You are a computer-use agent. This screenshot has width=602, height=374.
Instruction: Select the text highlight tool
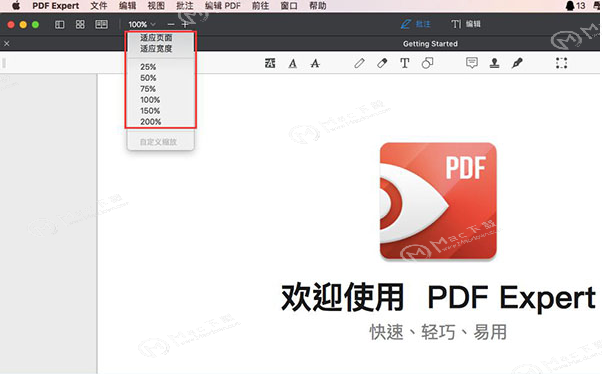pos(270,63)
